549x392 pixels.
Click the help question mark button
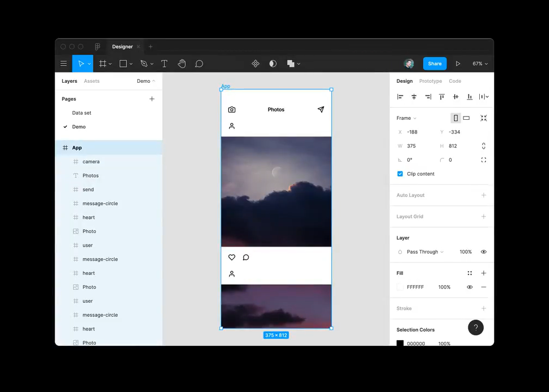click(475, 327)
